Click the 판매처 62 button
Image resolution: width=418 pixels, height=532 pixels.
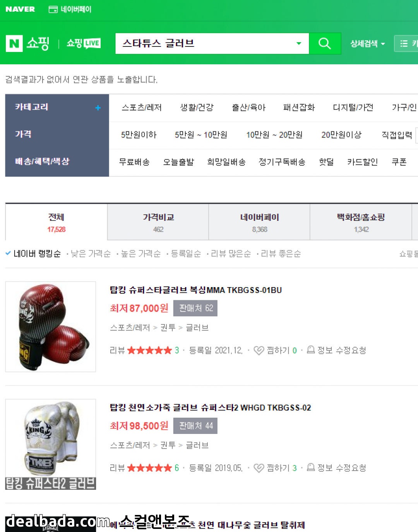195,308
